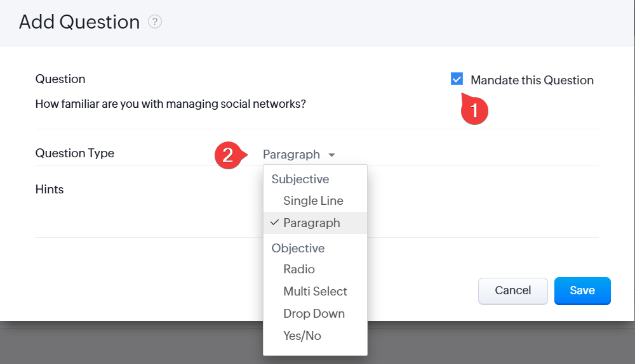Click the red number 1 annotation badge
This screenshot has width=635, height=364.
click(x=474, y=110)
